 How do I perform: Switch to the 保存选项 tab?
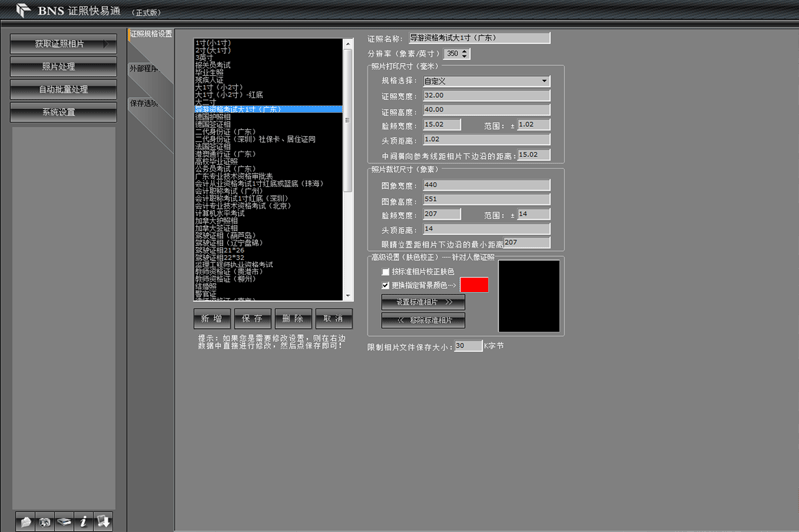click(143, 104)
